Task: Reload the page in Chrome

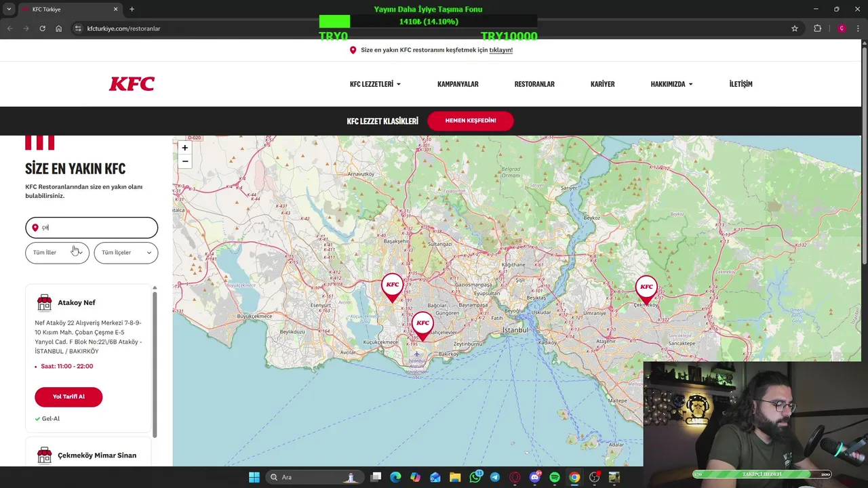Action: pos(42,28)
